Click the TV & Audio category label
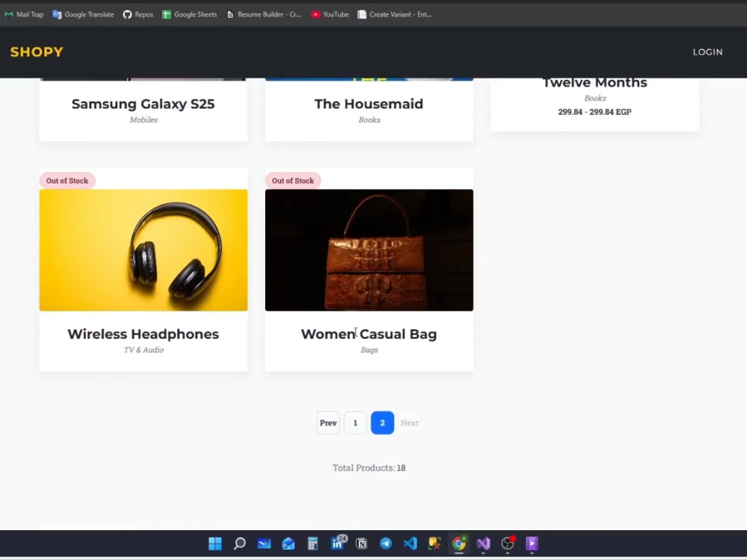 (x=143, y=350)
